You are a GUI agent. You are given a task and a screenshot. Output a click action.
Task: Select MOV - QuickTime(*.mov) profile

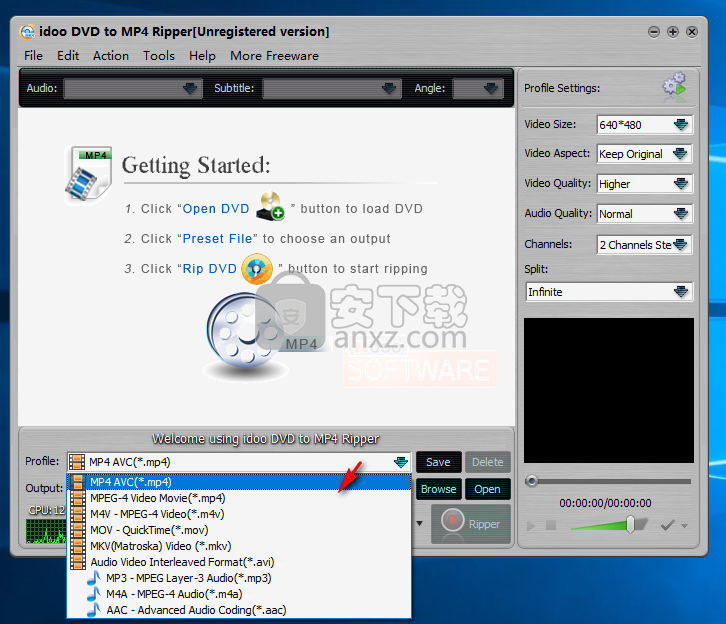click(239, 530)
